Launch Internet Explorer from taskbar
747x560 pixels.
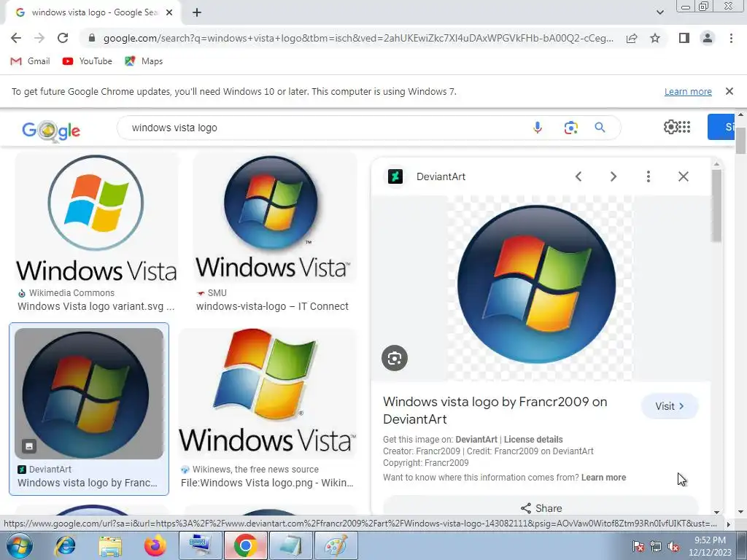pos(65,545)
